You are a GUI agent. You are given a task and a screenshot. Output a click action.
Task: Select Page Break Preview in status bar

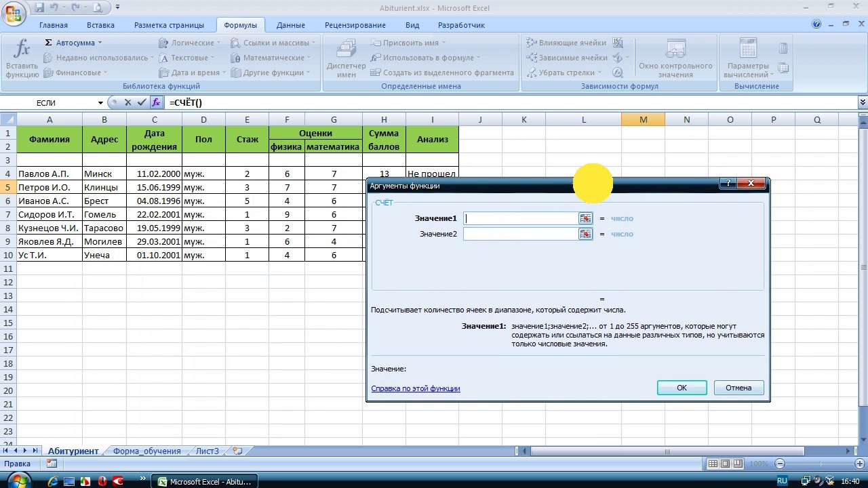738,464
